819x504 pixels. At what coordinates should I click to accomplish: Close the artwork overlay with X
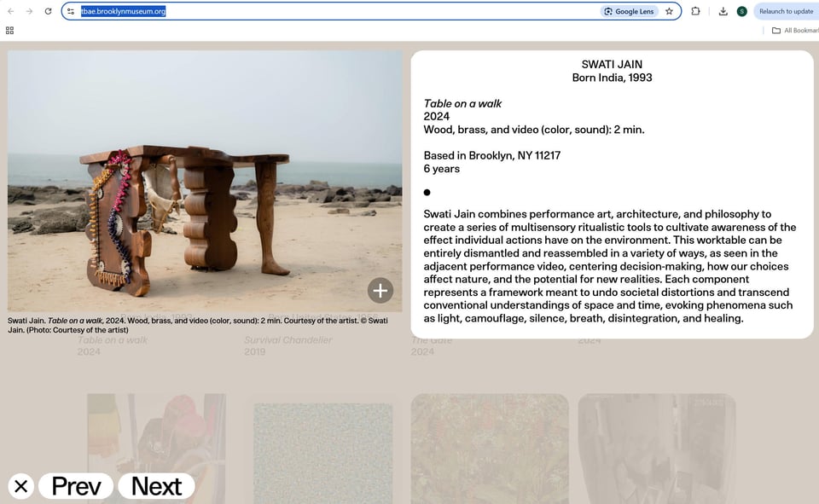click(x=20, y=486)
